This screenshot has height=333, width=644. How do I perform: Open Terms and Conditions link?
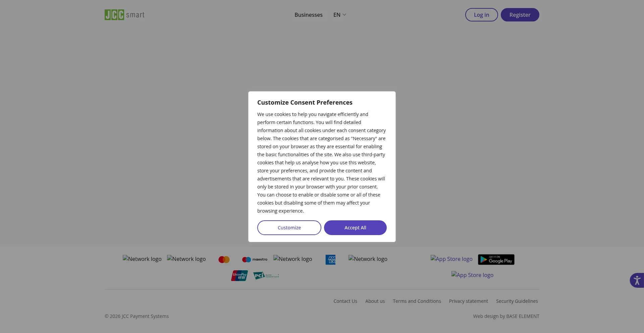coord(417,301)
